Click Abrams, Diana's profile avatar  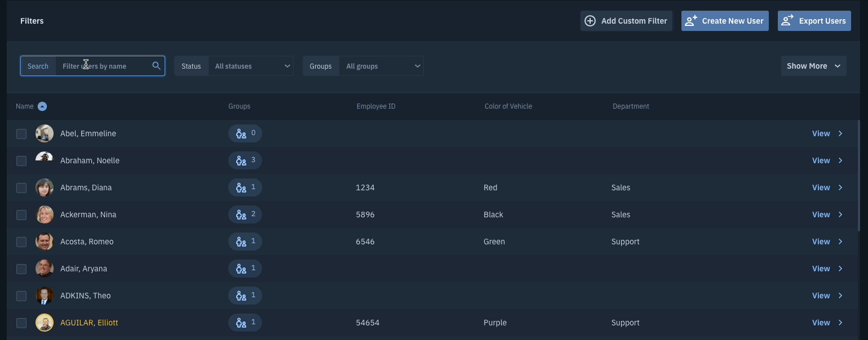point(45,187)
